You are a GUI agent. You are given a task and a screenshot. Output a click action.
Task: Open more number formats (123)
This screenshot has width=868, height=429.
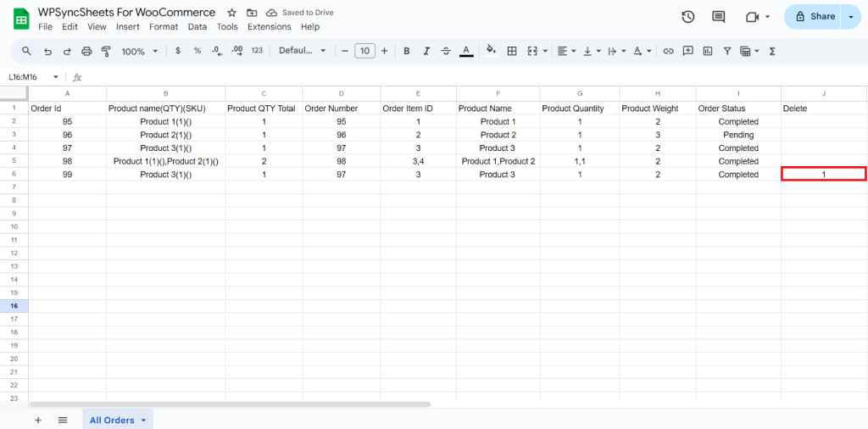click(x=257, y=50)
